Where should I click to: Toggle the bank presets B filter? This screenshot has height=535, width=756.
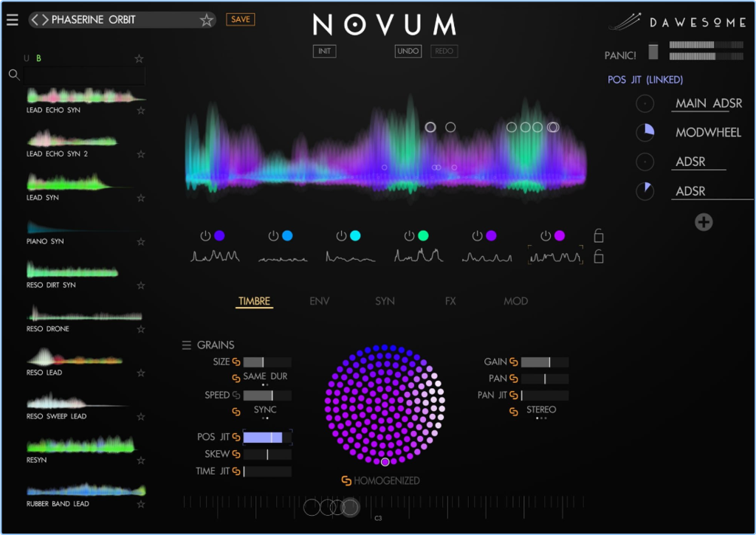click(38, 58)
